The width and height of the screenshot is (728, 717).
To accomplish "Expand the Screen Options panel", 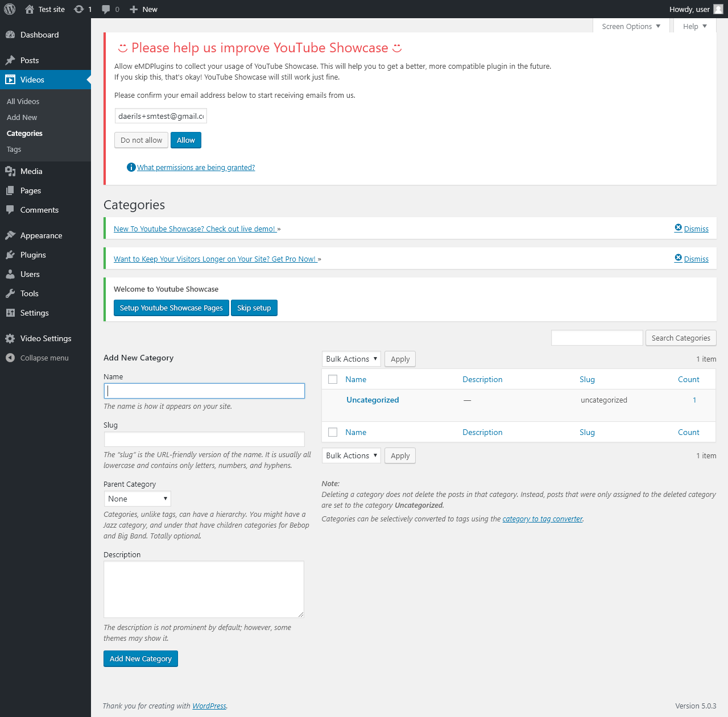I will click(631, 26).
